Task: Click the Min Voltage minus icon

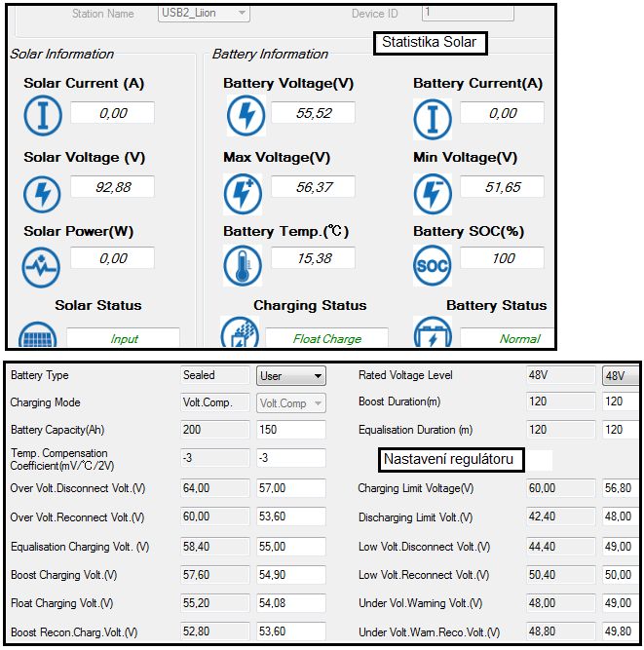Action: pos(433,192)
